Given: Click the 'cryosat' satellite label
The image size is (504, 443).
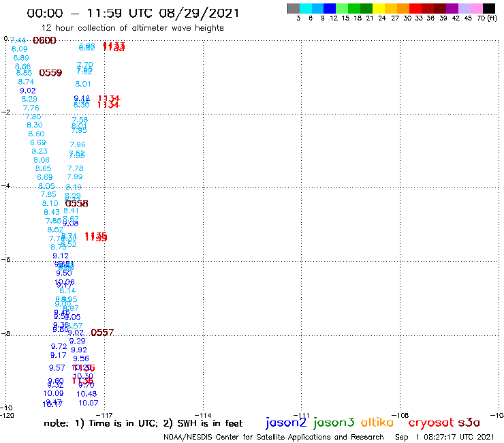Looking at the screenshot, I should [x=431, y=423].
